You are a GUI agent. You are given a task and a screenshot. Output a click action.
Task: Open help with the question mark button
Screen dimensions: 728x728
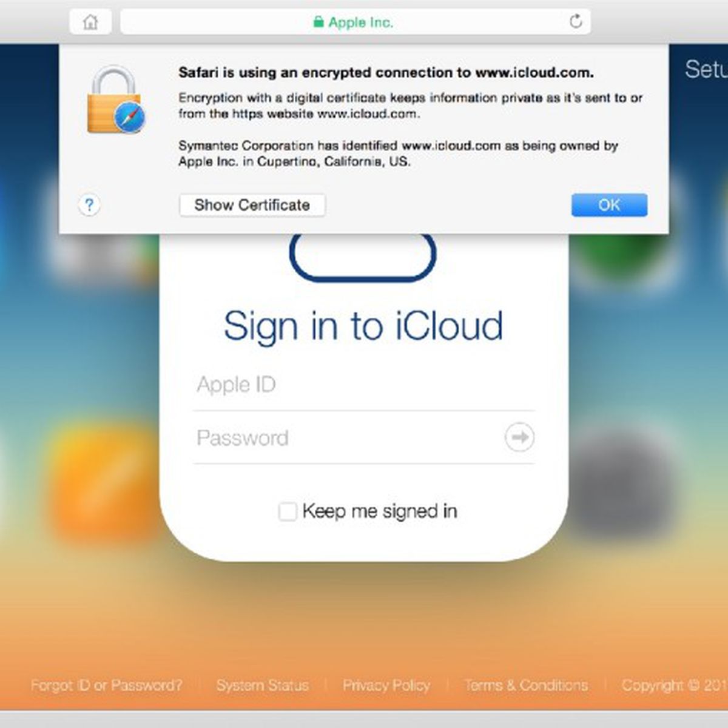(89, 205)
